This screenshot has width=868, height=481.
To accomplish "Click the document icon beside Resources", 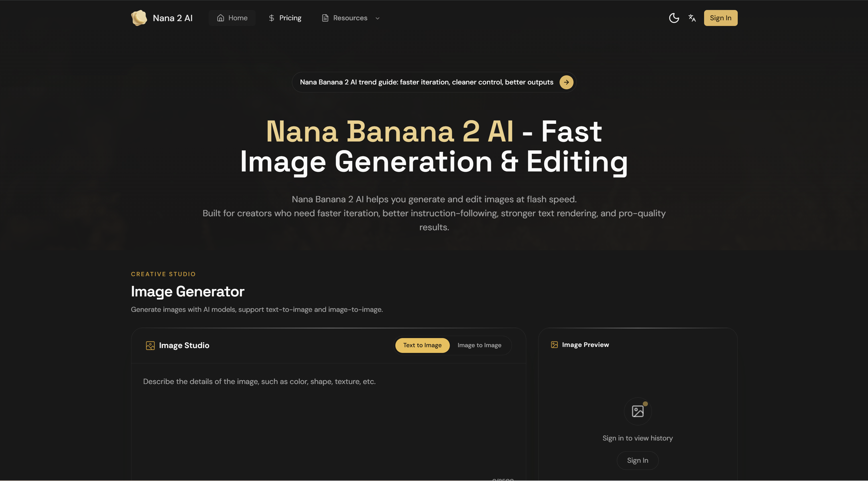I will [325, 18].
